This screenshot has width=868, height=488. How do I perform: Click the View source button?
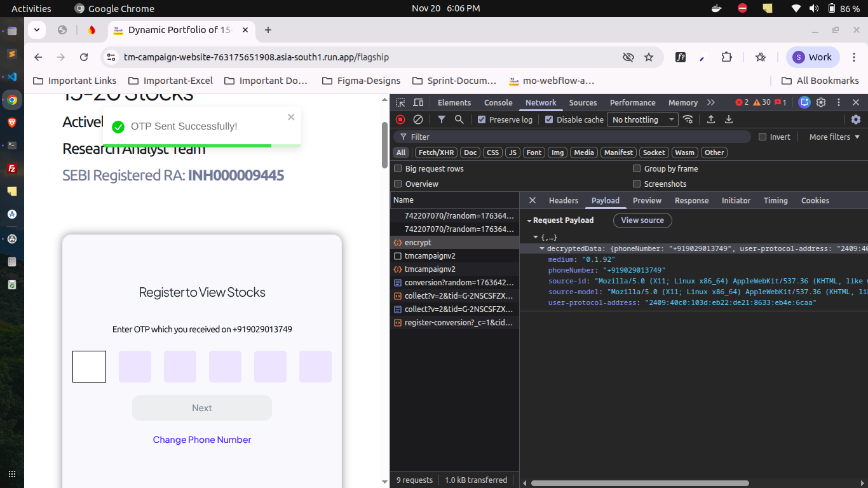tap(642, 220)
